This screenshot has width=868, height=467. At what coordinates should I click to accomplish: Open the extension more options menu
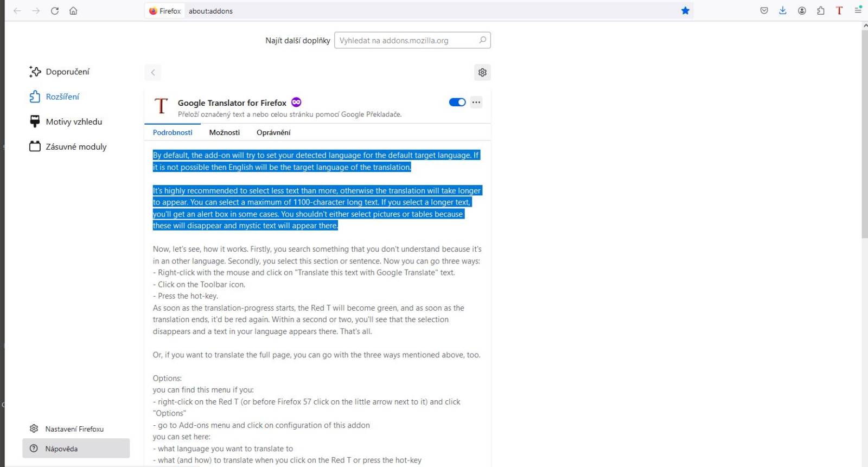click(476, 102)
